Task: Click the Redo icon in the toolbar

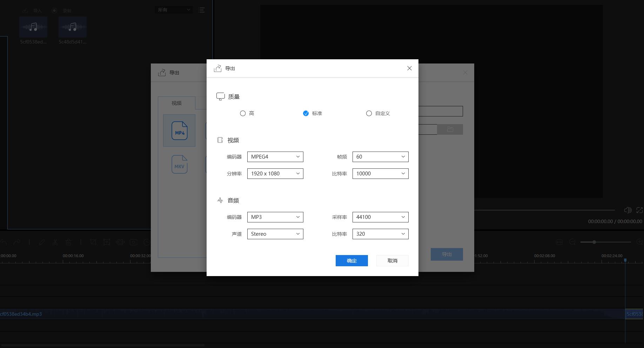Action: (16, 242)
